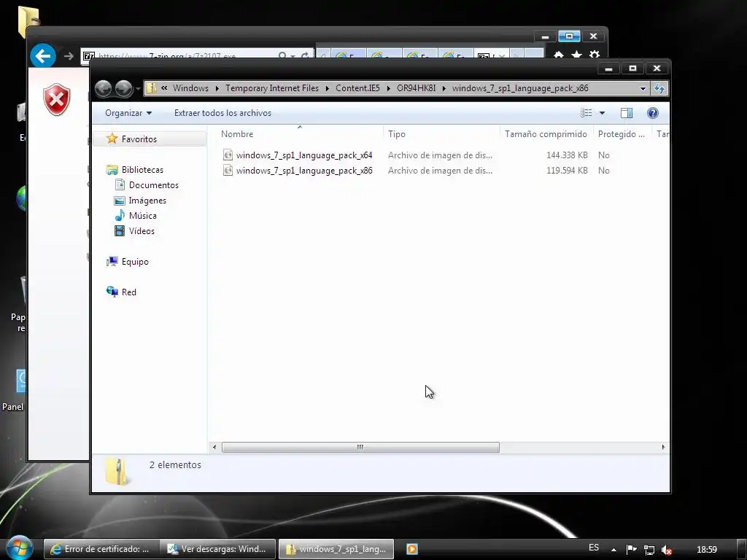Viewport: 747px width, 560px height.
Task: Open Red in navigation pane
Action: coord(128,292)
